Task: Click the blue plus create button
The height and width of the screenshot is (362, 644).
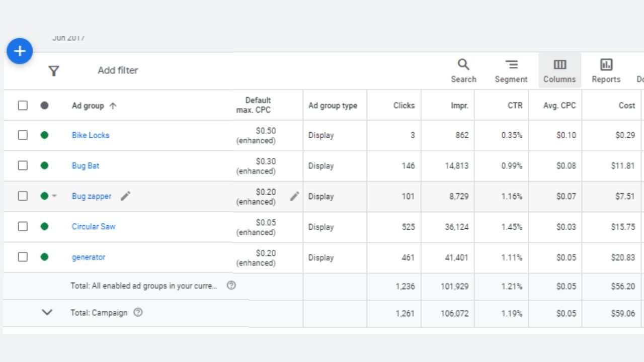Action: point(20,51)
